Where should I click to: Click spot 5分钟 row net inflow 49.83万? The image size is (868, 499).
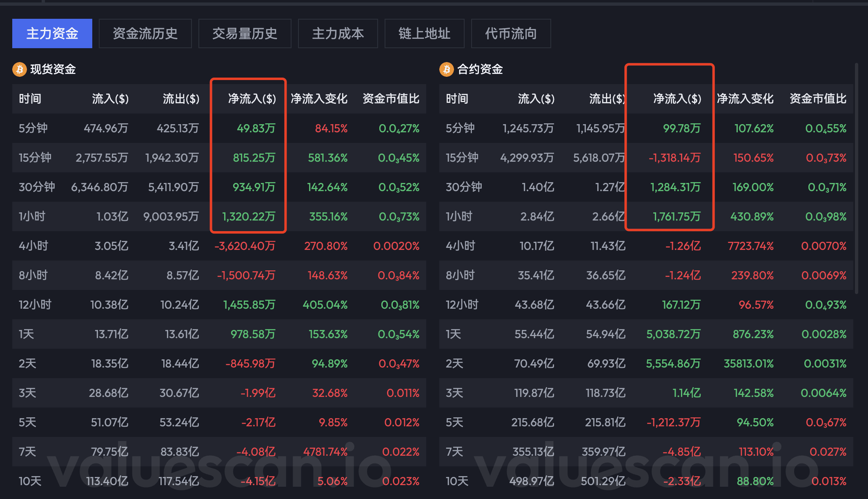pyautogui.click(x=256, y=128)
